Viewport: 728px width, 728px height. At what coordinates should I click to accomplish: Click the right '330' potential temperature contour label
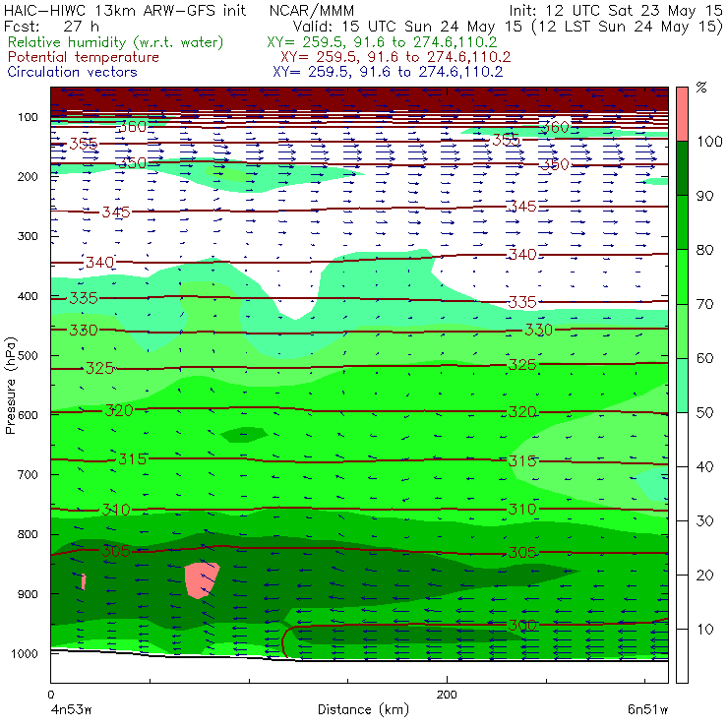[x=538, y=331]
